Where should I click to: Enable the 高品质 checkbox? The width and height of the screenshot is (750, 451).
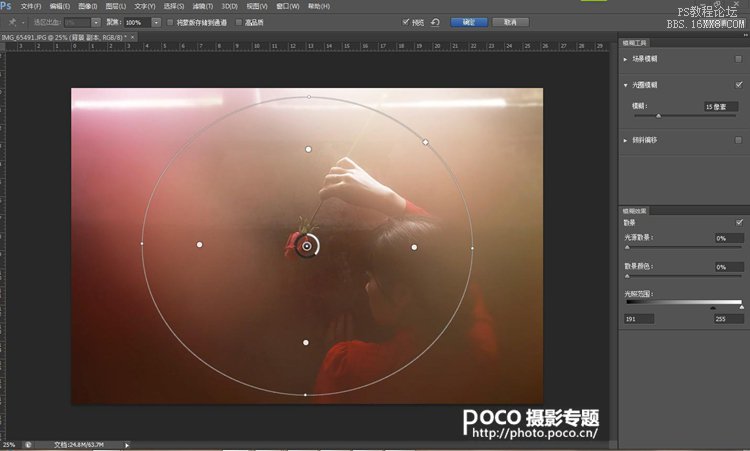tap(238, 22)
